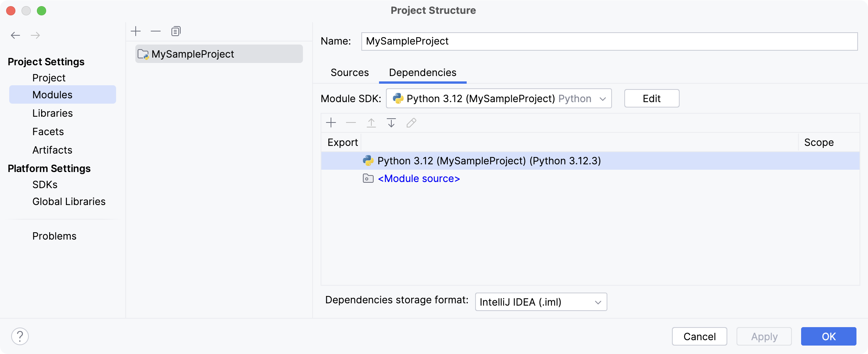Switch to the Sources tab
868x354 pixels.
click(x=349, y=72)
